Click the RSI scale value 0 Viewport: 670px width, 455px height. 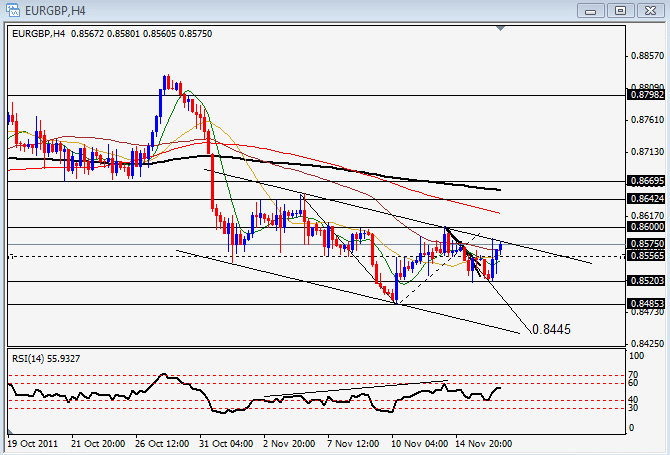pos(632,428)
